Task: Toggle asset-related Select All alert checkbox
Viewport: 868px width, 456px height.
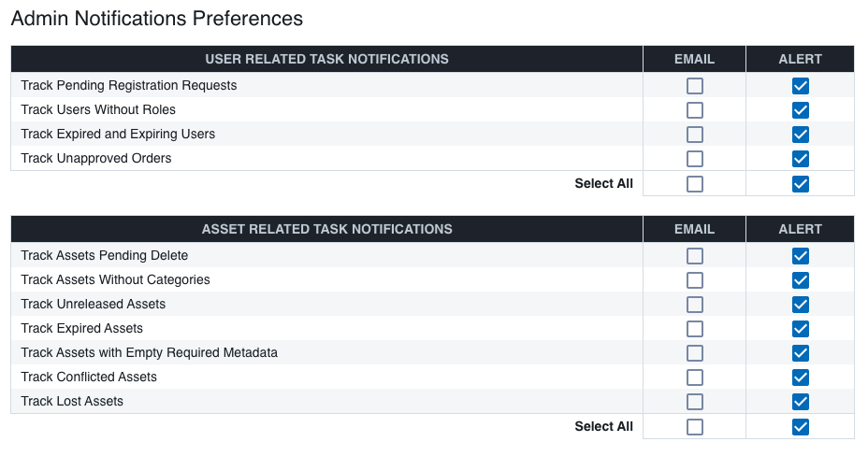Action: [x=801, y=427]
